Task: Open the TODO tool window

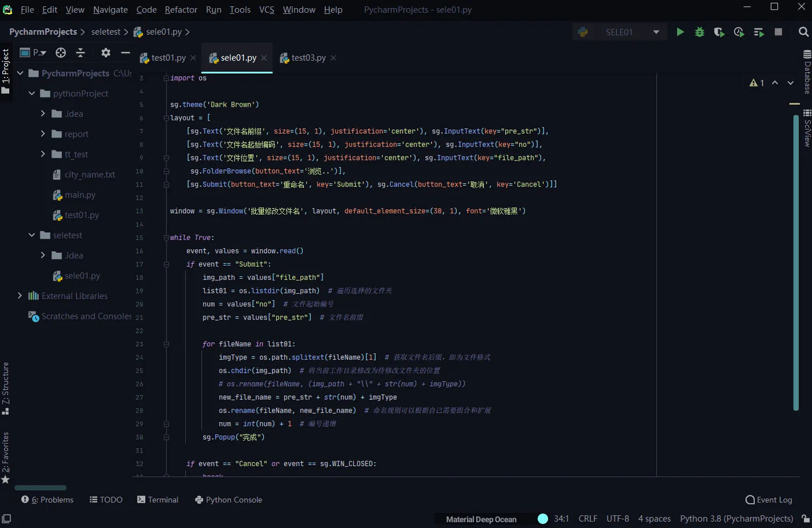Action: (106, 500)
